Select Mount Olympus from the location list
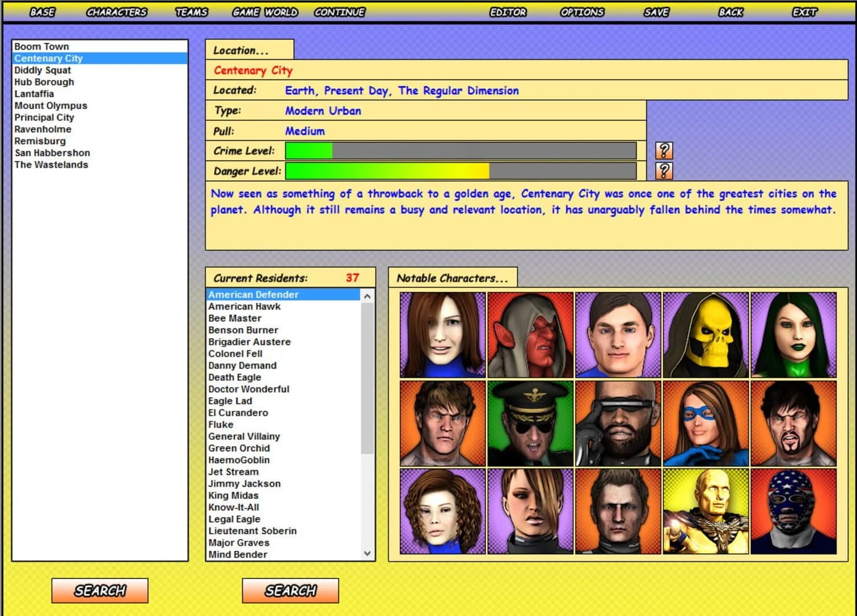 (51, 106)
